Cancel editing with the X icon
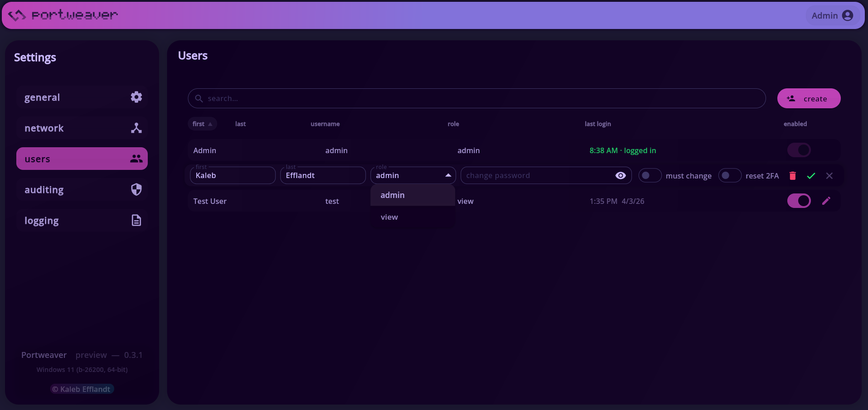868x410 pixels. pyautogui.click(x=829, y=176)
